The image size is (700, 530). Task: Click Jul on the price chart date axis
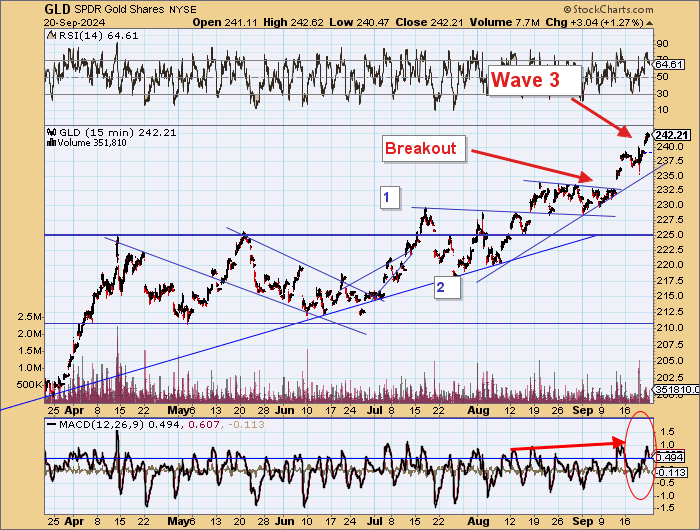(x=375, y=410)
